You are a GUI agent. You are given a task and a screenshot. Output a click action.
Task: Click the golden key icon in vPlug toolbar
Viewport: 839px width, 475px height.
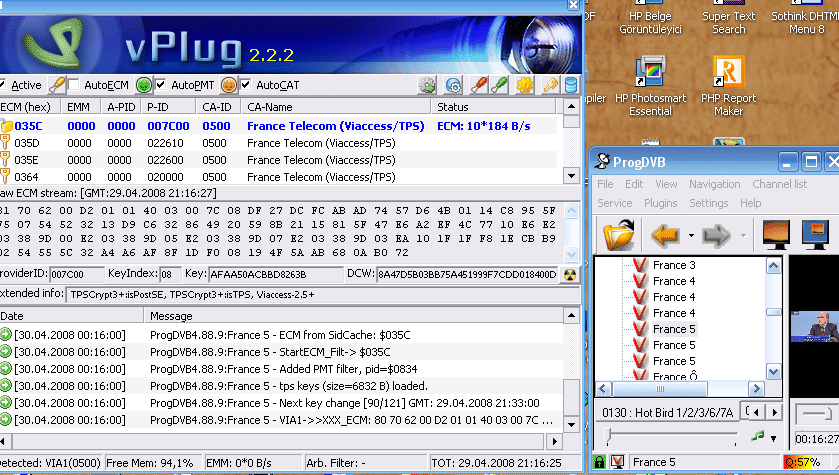point(550,85)
